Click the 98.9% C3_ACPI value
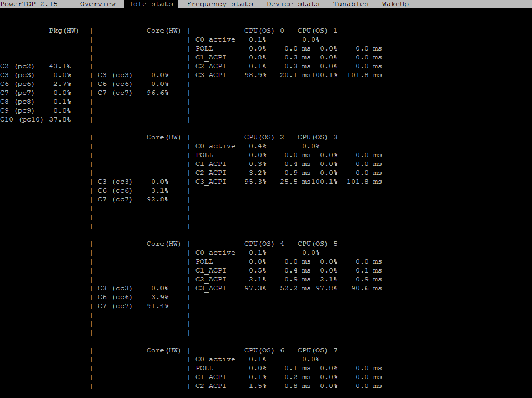Screen dimensions: 532x398 click(255, 75)
